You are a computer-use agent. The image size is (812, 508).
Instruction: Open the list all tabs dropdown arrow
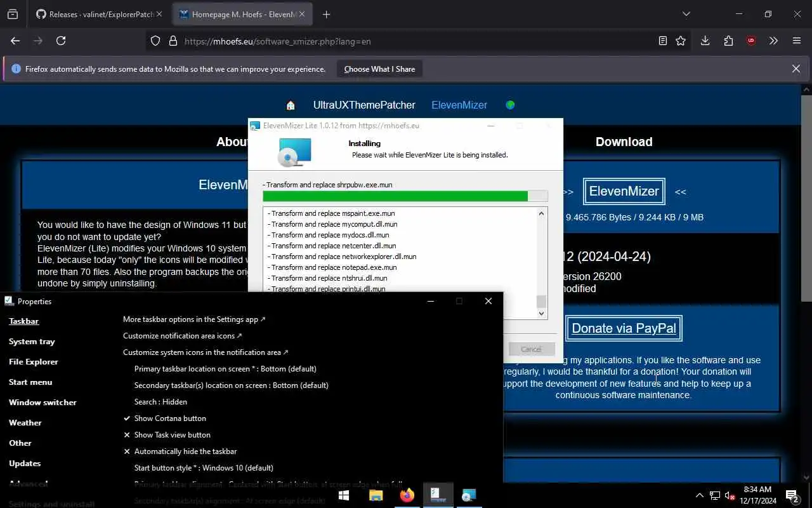686,14
